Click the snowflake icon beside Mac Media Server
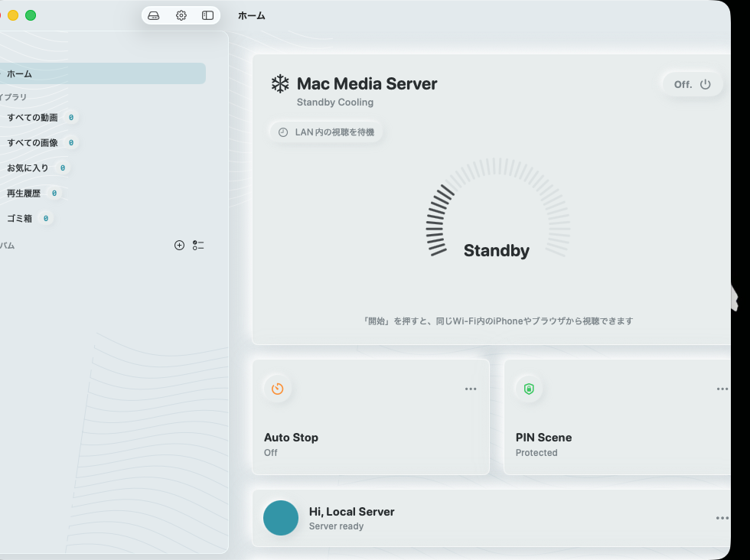 point(280,83)
